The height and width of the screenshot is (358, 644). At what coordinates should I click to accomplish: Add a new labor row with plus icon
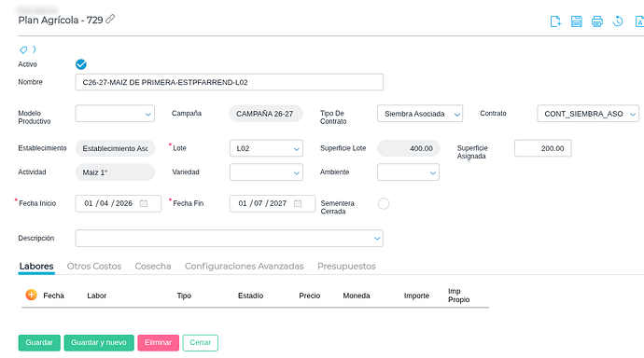coord(31,295)
